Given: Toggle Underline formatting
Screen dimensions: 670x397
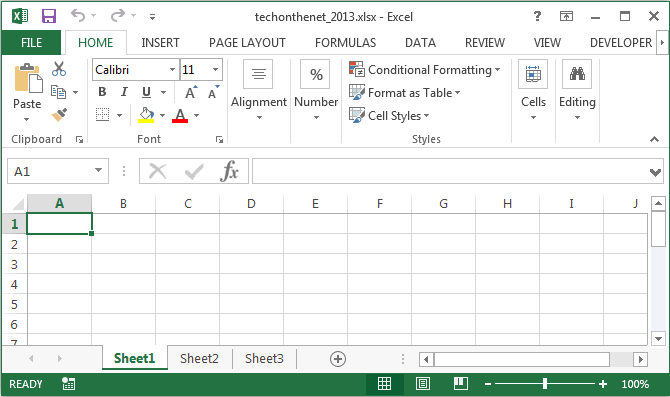Looking at the screenshot, I should click(x=146, y=92).
